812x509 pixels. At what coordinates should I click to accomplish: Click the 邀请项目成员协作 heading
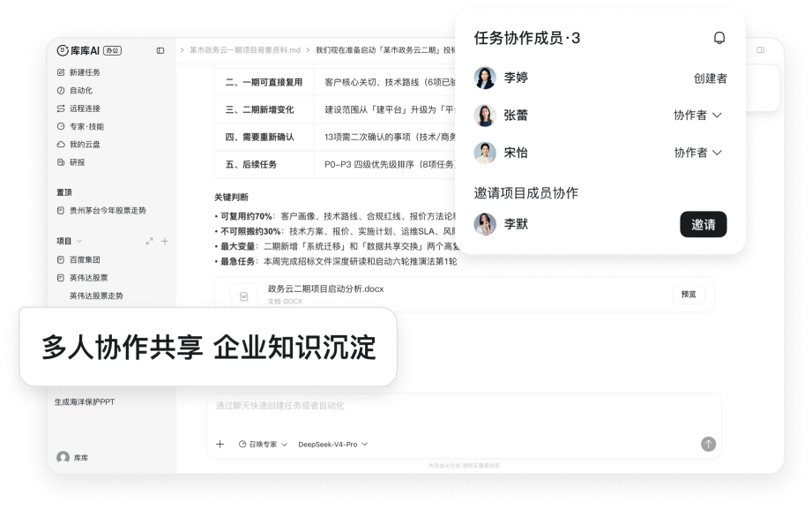pyautogui.click(x=525, y=193)
